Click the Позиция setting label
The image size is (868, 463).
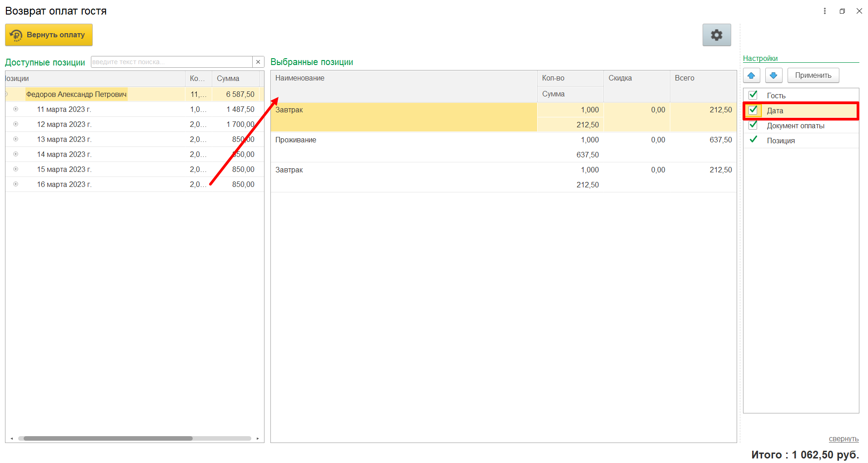(x=781, y=141)
